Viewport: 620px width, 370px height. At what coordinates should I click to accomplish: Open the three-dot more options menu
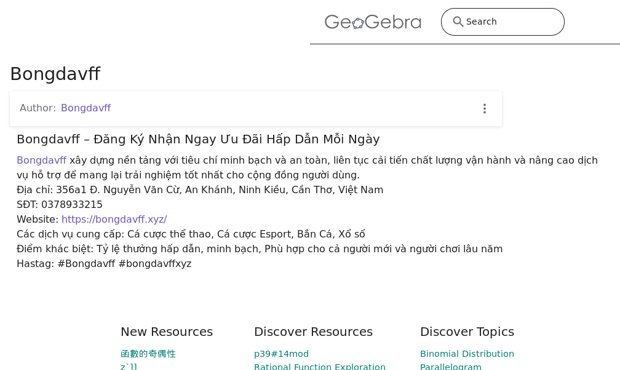click(x=484, y=109)
